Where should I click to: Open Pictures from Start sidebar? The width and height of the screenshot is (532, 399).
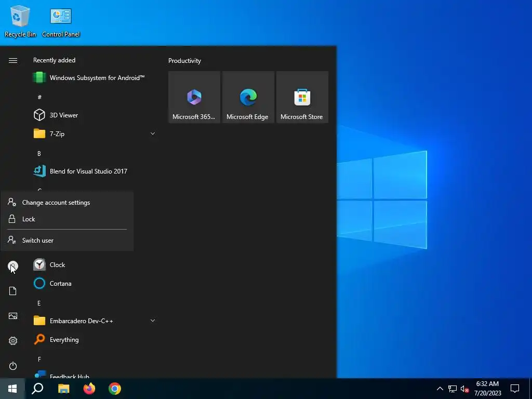point(13,316)
